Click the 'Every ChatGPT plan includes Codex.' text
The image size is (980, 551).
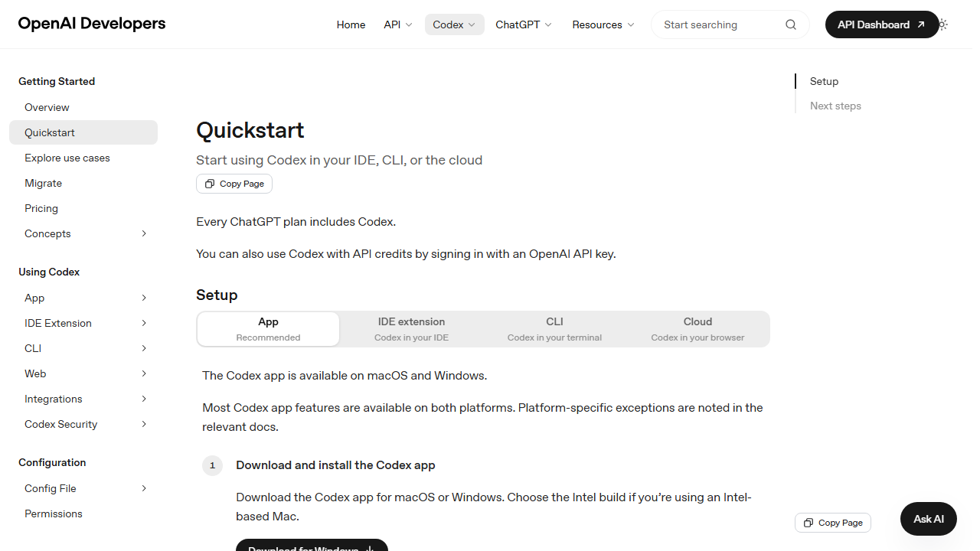296,222
